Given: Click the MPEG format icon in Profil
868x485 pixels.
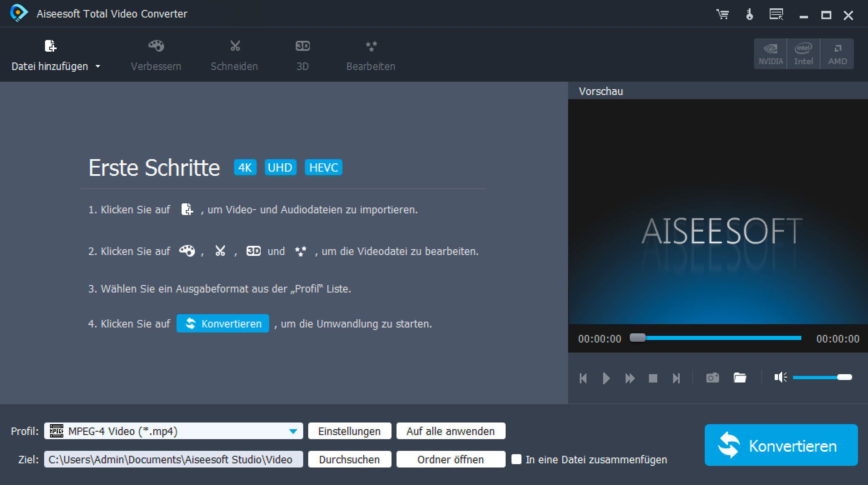Looking at the screenshot, I should click(57, 431).
